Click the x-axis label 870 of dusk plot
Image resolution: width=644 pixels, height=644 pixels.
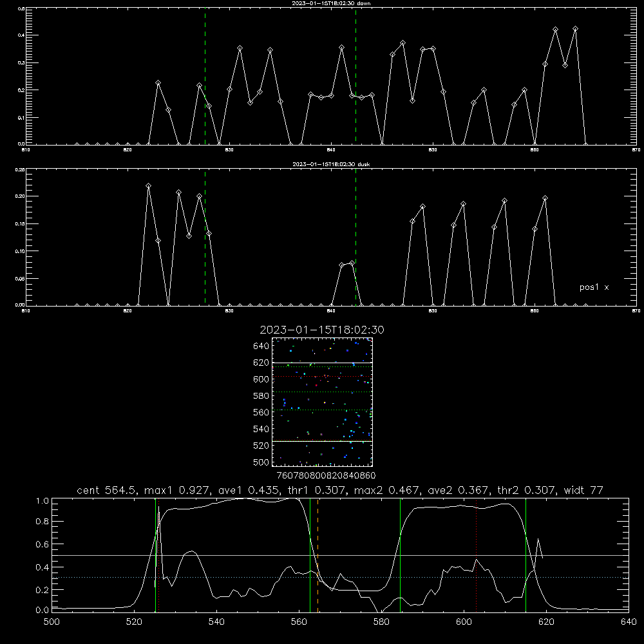636,311
